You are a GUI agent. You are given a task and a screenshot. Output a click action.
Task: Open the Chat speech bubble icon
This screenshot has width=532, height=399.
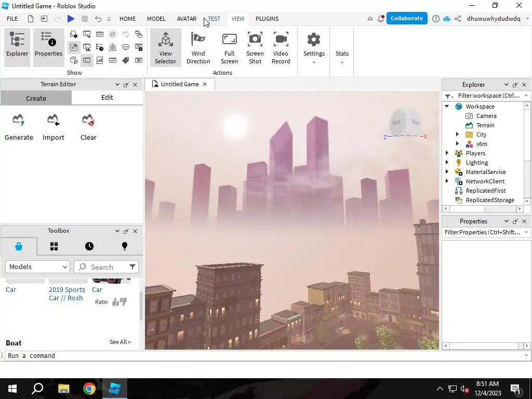tap(126, 47)
